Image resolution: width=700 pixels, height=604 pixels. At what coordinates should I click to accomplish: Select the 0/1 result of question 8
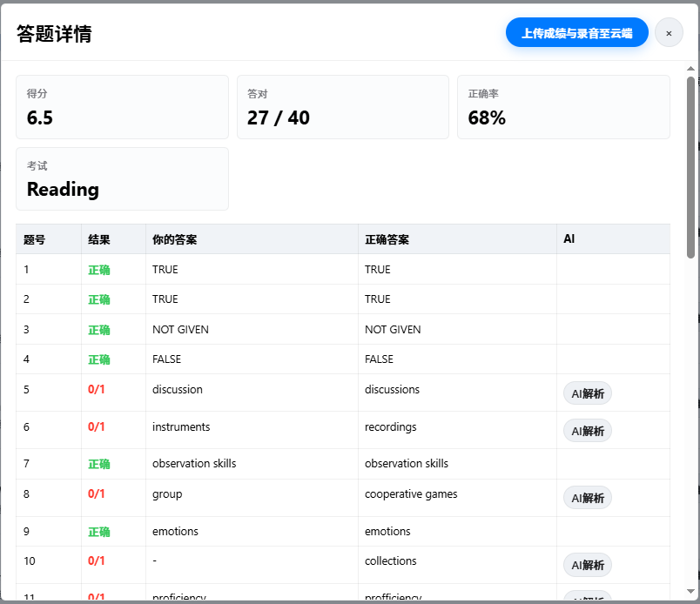[96, 493]
